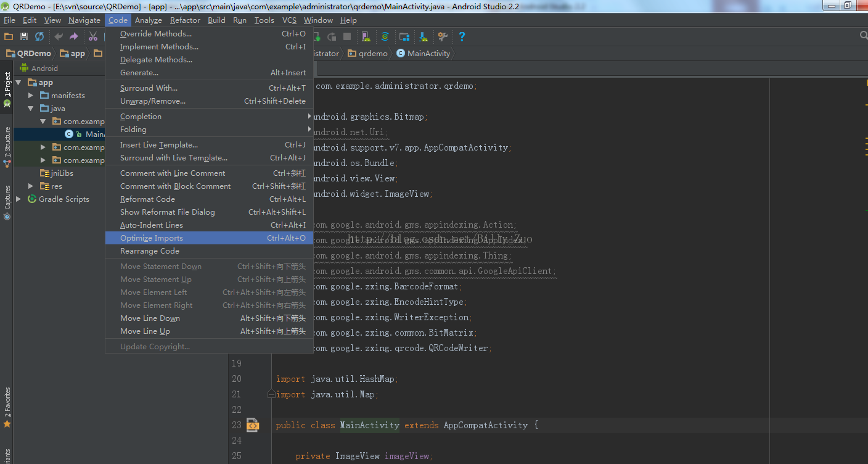Click the gutter icon on line 23

point(252,425)
